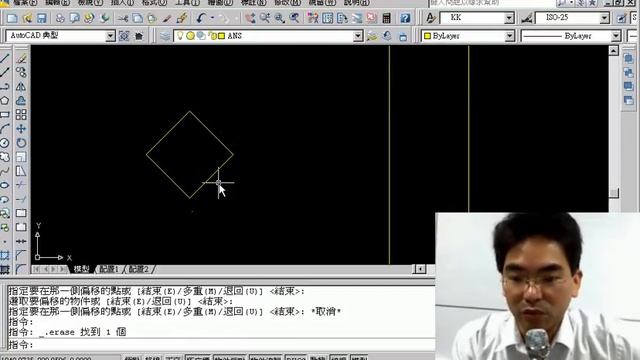Image resolution: width=640 pixels, height=360 pixels.
Task: Expand the ANS layer dropdown
Action: [358, 36]
